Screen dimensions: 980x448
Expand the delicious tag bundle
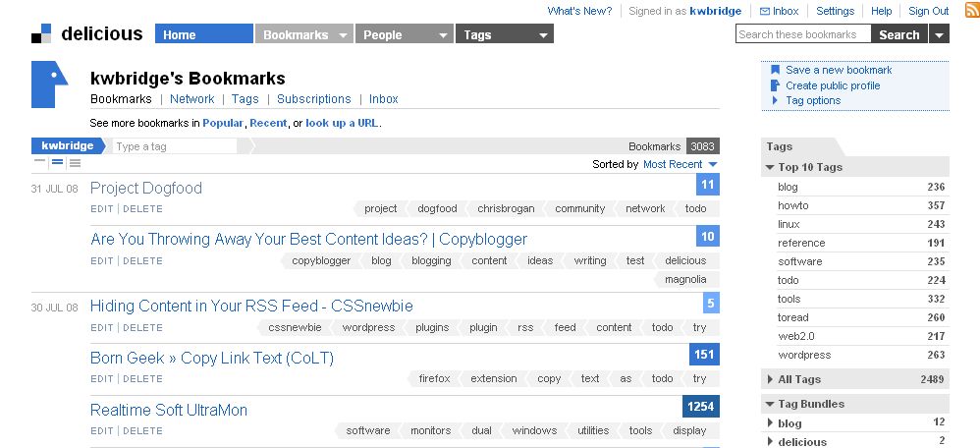pos(770,442)
